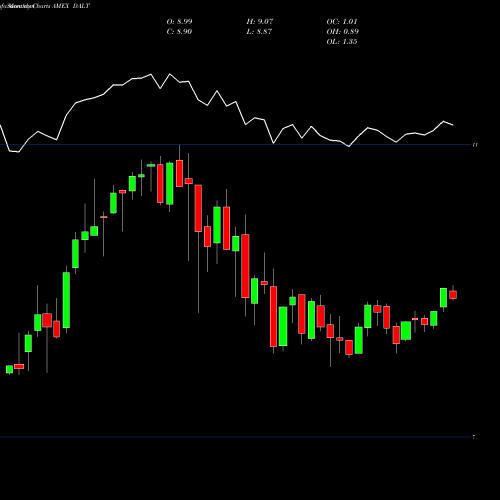Click the OL: 1.35 reading
This screenshot has height=500, width=500.
pos(342,42)
